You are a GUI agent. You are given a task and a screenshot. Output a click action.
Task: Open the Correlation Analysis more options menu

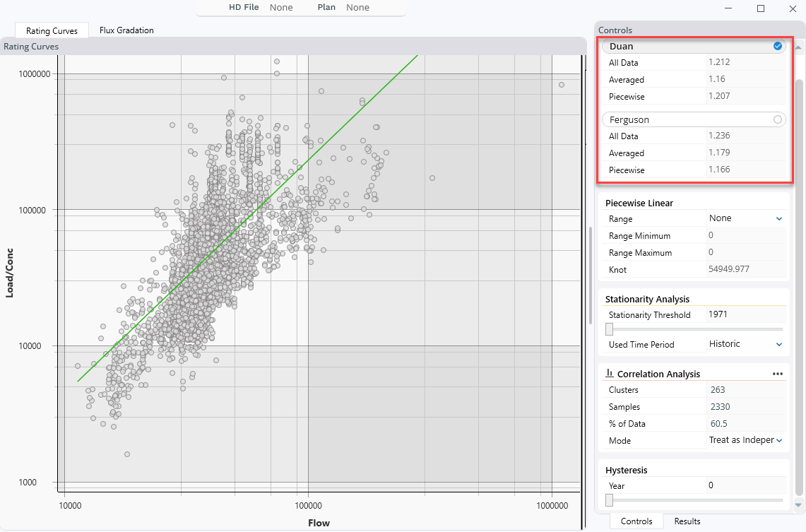(778, 374)
